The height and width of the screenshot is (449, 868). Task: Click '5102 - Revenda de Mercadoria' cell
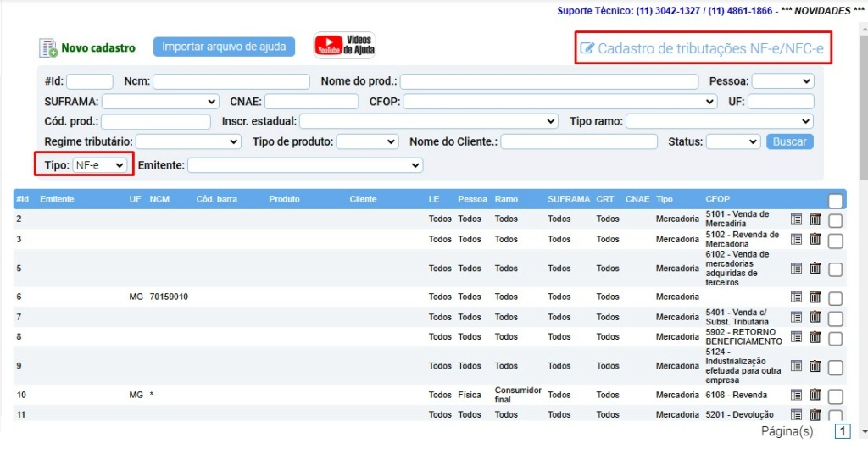tap(743, 239)
